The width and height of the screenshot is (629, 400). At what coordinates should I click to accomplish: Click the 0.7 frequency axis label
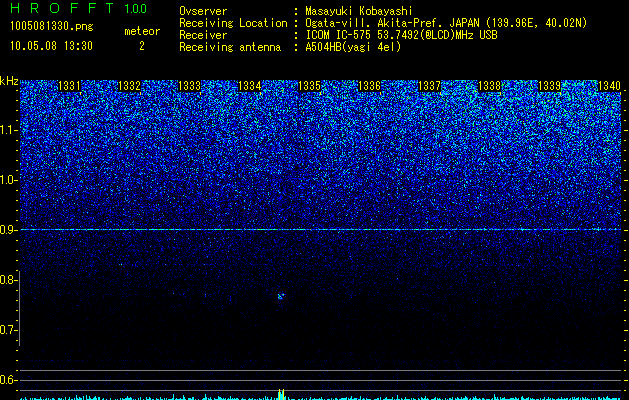click(x=9, y=330)
